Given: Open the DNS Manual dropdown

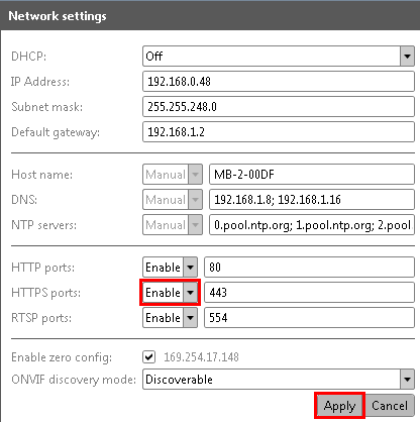Looking at the screenshot, I should pos(172,200).
